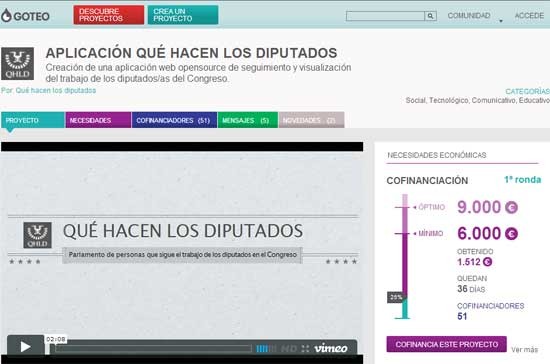Click the 36 días remaining text

(471, 289)
